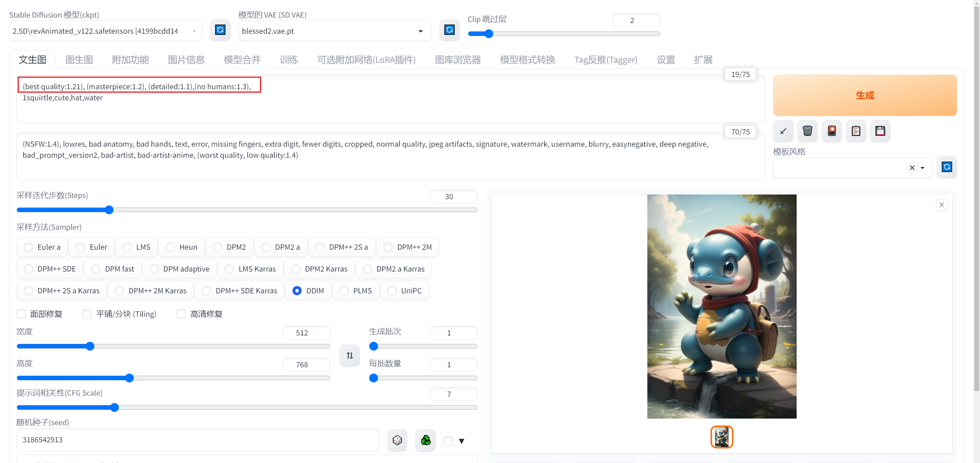Choose the LMS sampler

coord(137,247)
